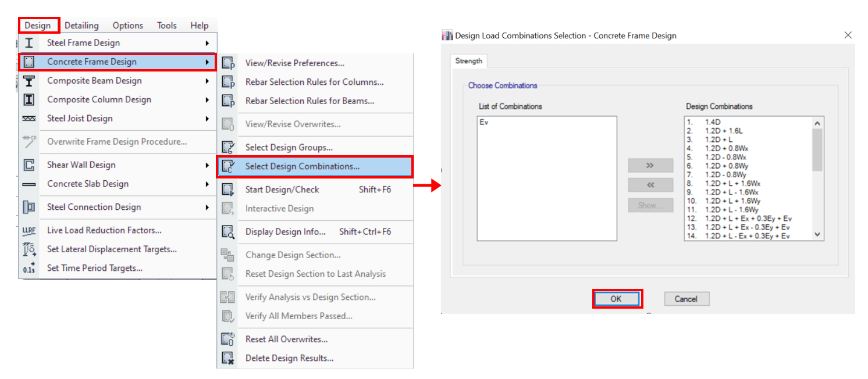Click the Cancel button
Screen dimensions: 868x379
point(686,298)
